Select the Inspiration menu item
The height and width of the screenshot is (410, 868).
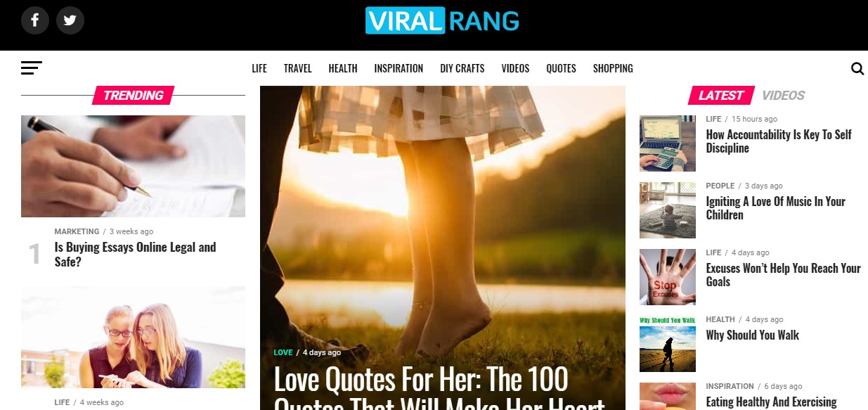coord(399,68)
